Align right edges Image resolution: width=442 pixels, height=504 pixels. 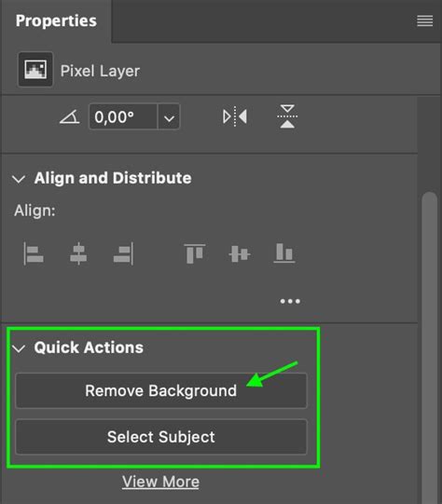(x=123, y=253)
